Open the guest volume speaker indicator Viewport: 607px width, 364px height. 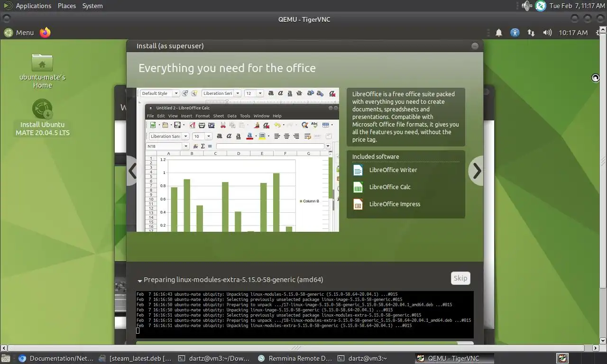click(x=547, y=33)
